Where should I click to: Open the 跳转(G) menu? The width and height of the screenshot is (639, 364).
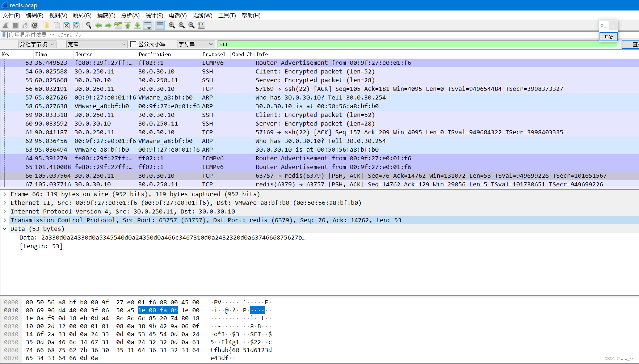(x=82, y=16)
